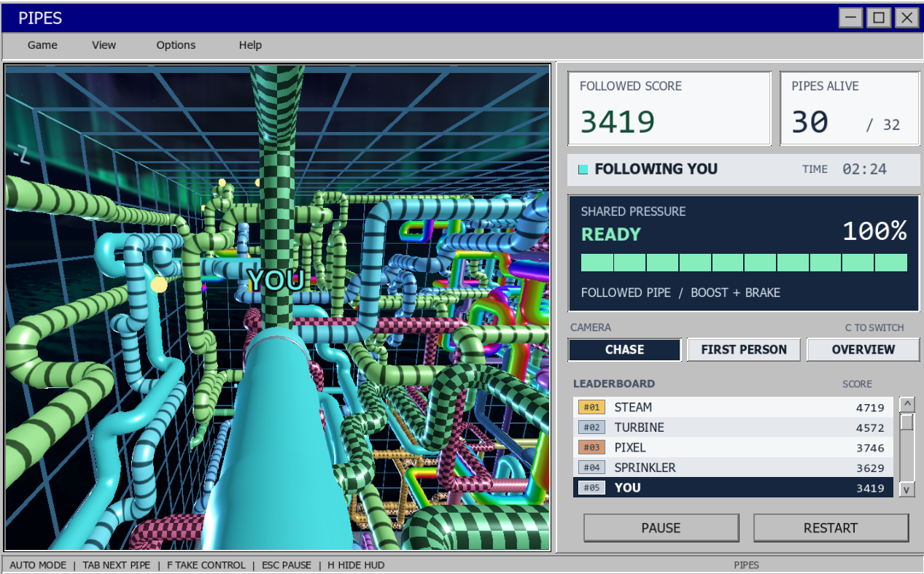Click STEAM score 4719
The height and width of the screenshot is (574, 924).
870,408
